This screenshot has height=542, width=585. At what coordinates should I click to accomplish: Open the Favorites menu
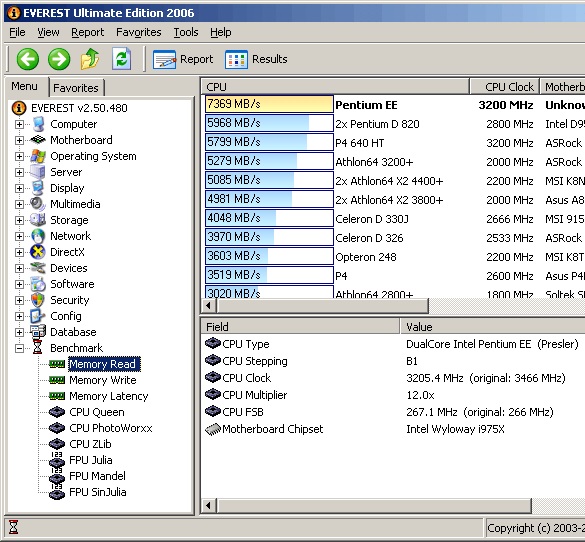[139, 32]
